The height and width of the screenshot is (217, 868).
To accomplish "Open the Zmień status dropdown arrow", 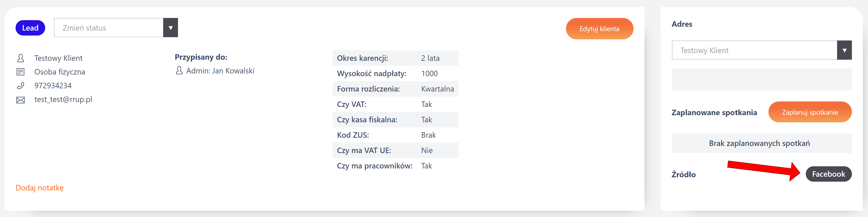I will pos(170,28).
